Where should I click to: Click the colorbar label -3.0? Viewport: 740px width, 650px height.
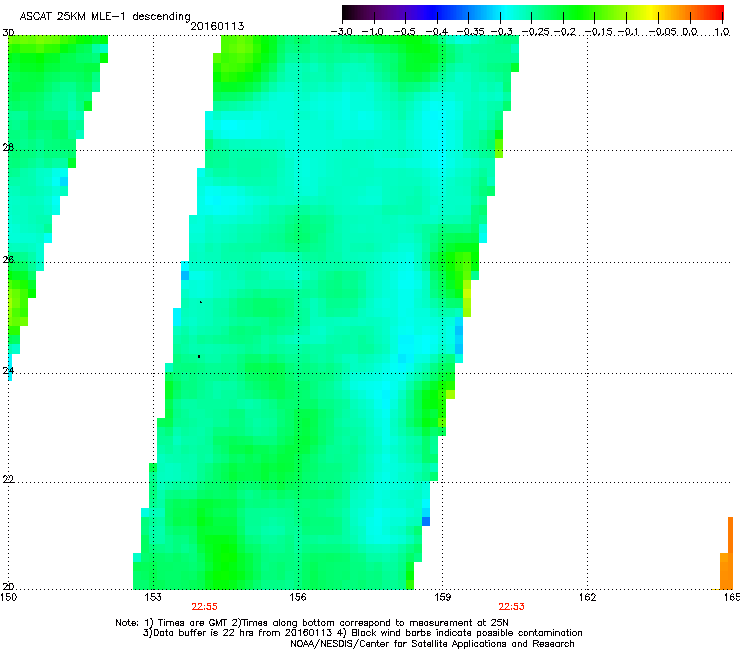[x=342, y=32]
